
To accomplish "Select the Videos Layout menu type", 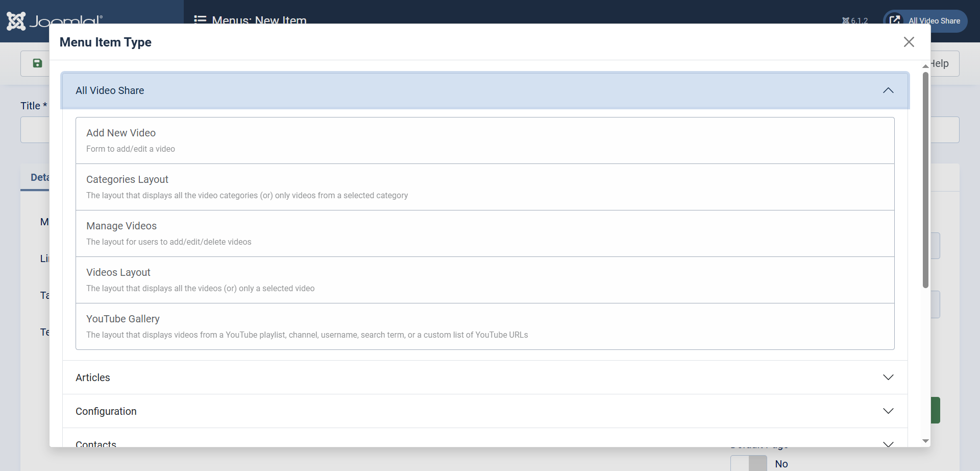I will point(485,280).
